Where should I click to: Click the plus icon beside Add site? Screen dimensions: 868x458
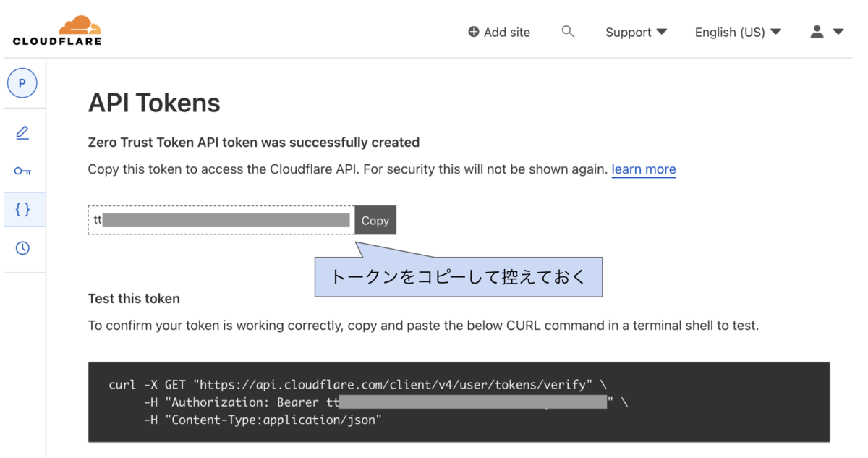coord(474,32)
